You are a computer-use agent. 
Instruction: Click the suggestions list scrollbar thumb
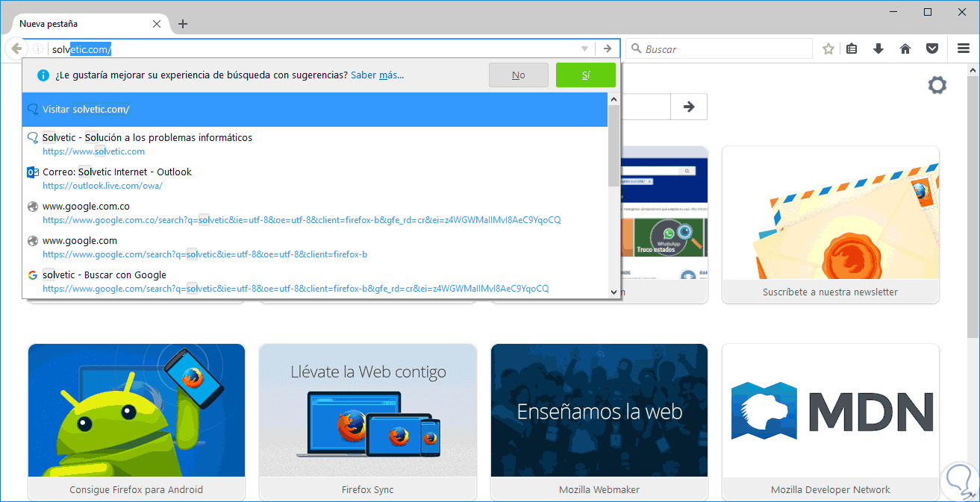coord(614,145)
